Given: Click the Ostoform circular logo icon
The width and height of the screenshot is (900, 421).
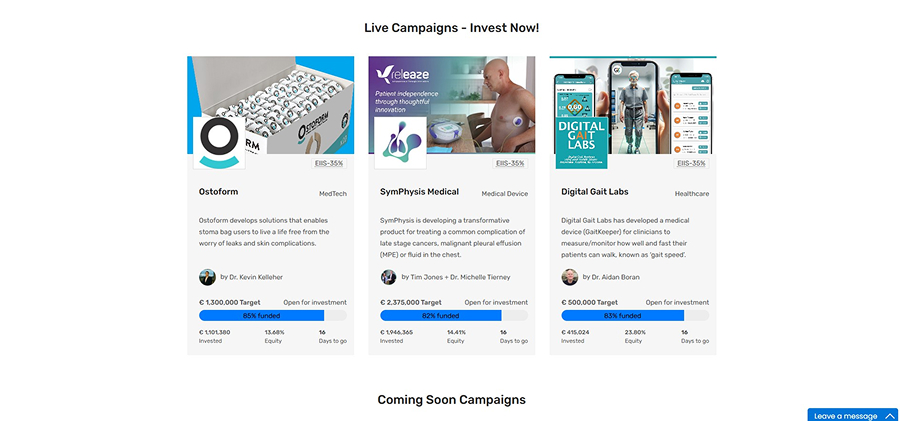Looking at the screenshot, I should (219, 143).
